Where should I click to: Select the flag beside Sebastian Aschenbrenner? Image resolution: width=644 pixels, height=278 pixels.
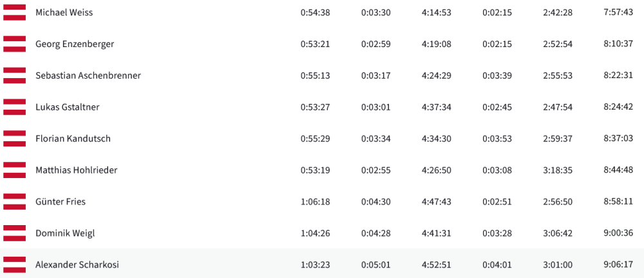[14, 75]
